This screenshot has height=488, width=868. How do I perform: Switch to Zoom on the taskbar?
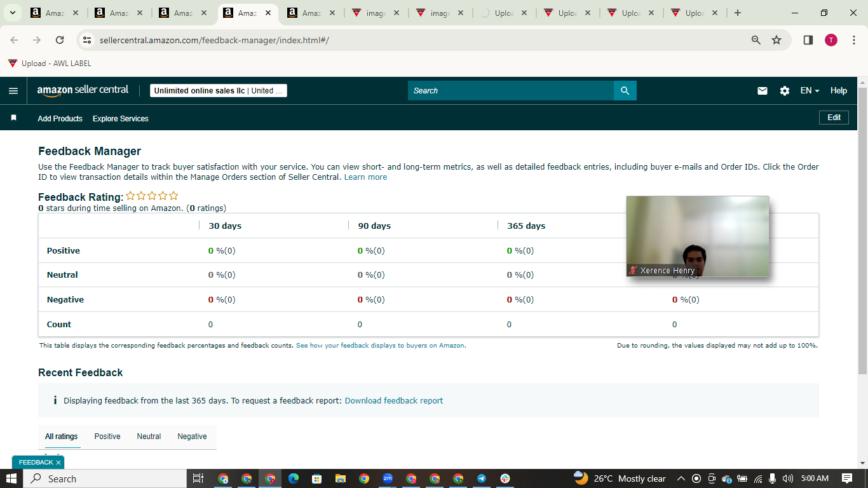click(388, 478)
